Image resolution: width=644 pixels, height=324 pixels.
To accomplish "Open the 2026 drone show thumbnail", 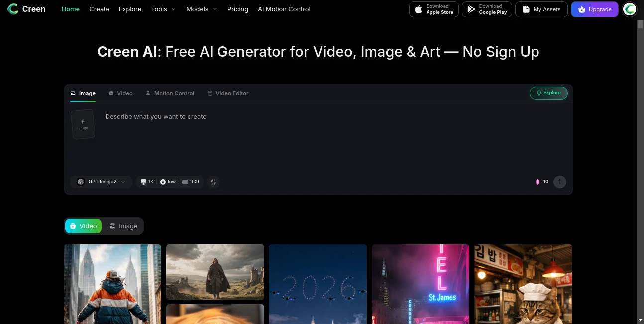I will [318, 284].
